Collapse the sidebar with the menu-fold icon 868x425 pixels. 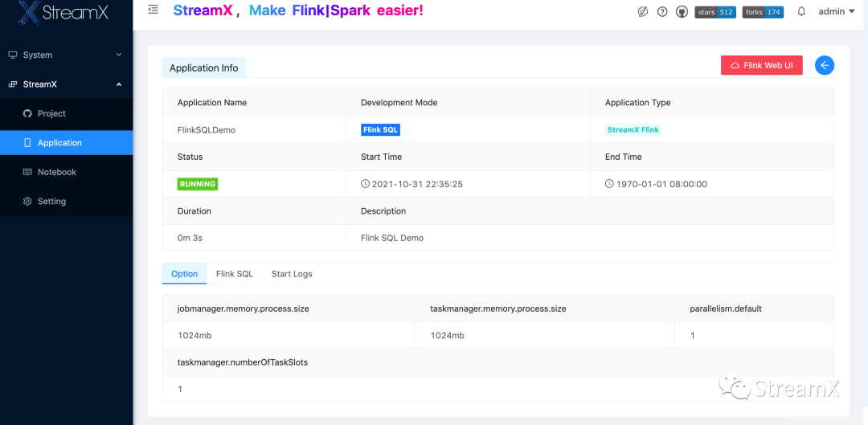coord(154,10)
